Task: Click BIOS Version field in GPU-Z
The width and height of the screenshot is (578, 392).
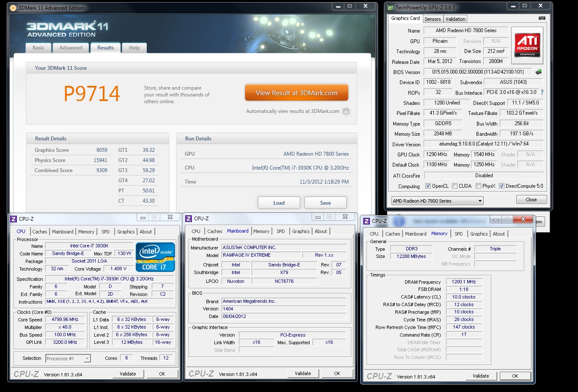Action: (x=478, y=72)
